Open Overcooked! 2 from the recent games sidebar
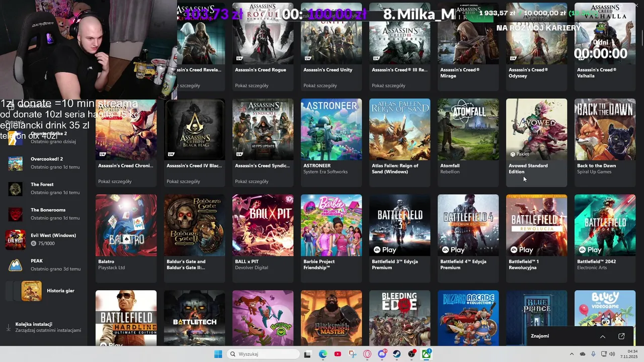Viewport: 644px width, 362px height. pos(44,163)
